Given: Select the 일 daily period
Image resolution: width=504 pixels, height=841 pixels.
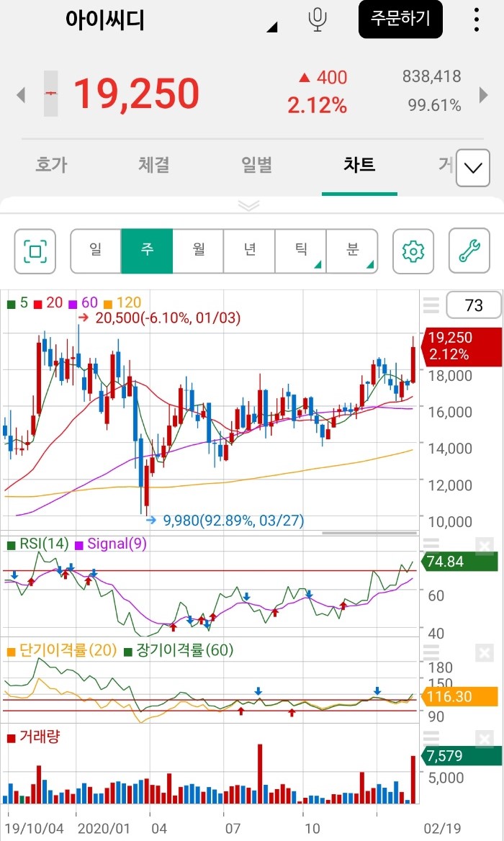Looking at the screenshot, I should click(x=96, y=251).
